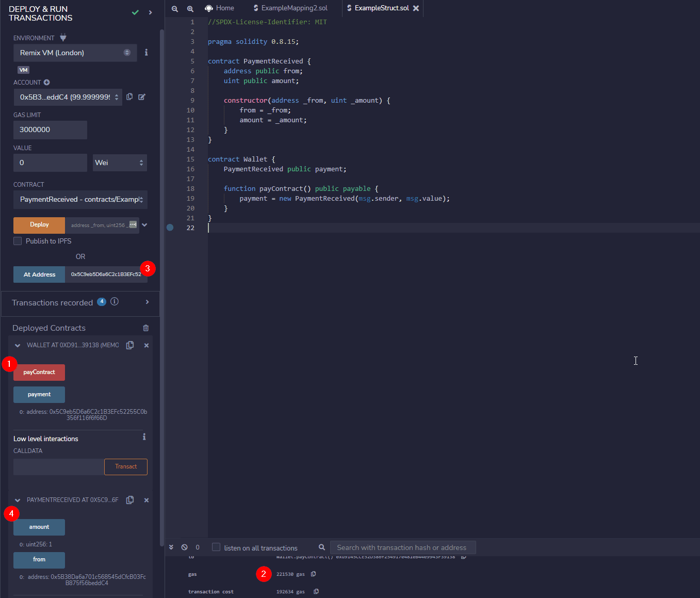
Task: Click the At Address input field
Action: coord(106,274)
